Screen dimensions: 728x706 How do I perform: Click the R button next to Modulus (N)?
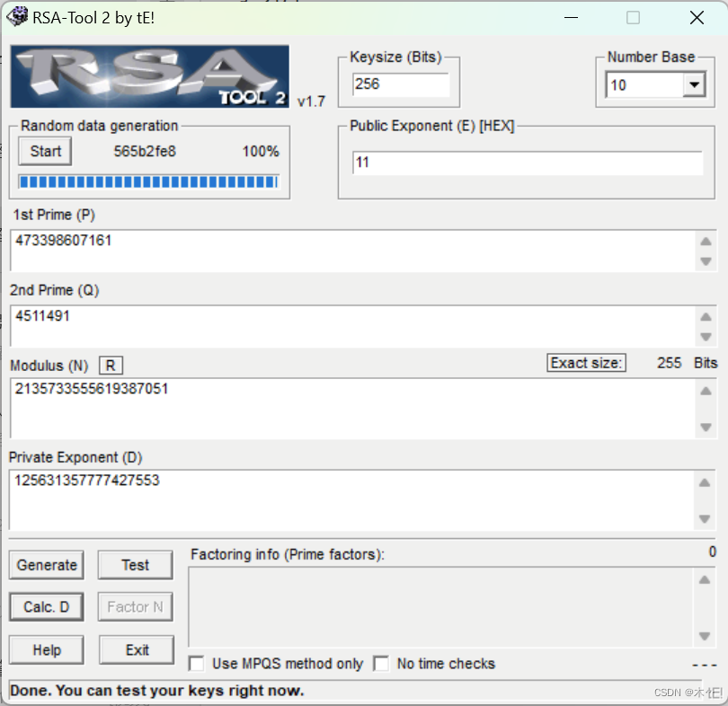point(110,365)
